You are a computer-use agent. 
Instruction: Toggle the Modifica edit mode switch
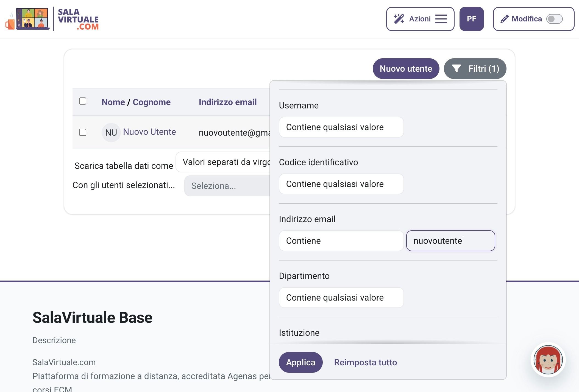[554, 19]
